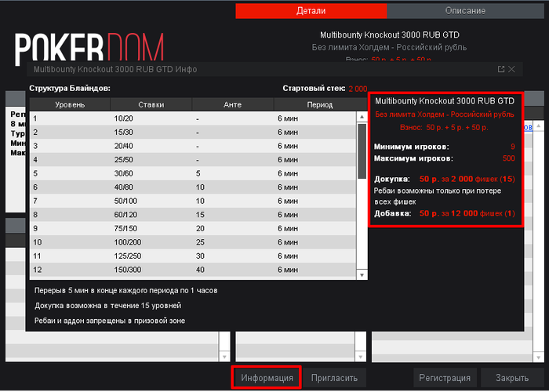This screenshot has width=549, height=392.
Task: Pop out the Инфо dialog window icon
Action: [501, 69]
